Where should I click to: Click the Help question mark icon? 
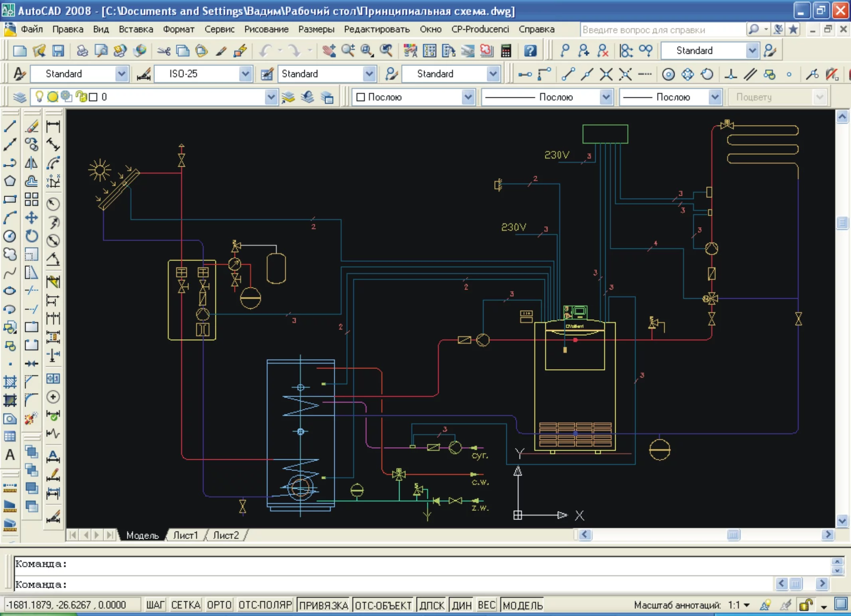[x=530, y=51]
